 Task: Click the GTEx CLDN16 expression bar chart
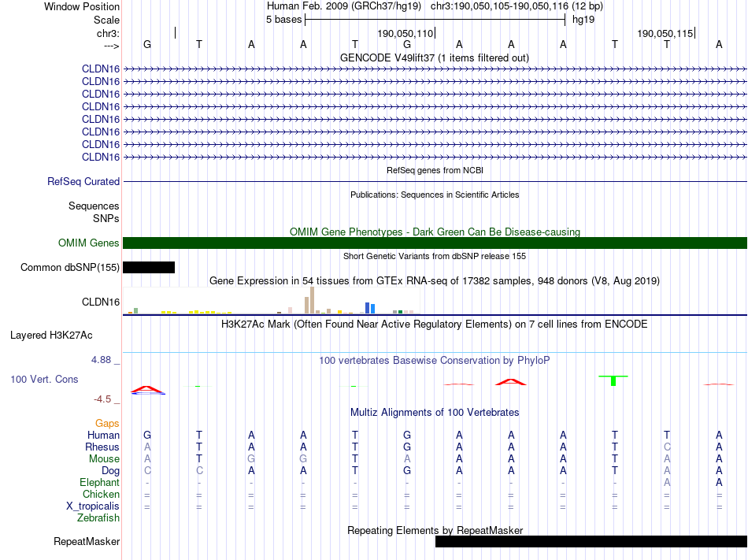click(271, 301)
